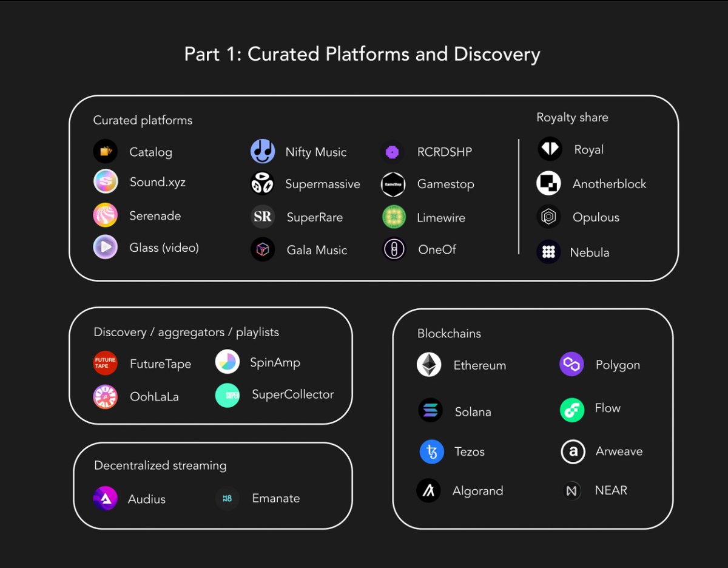
Task: Click the 'Nifty Music' text
Action: [x=316, y=152]
